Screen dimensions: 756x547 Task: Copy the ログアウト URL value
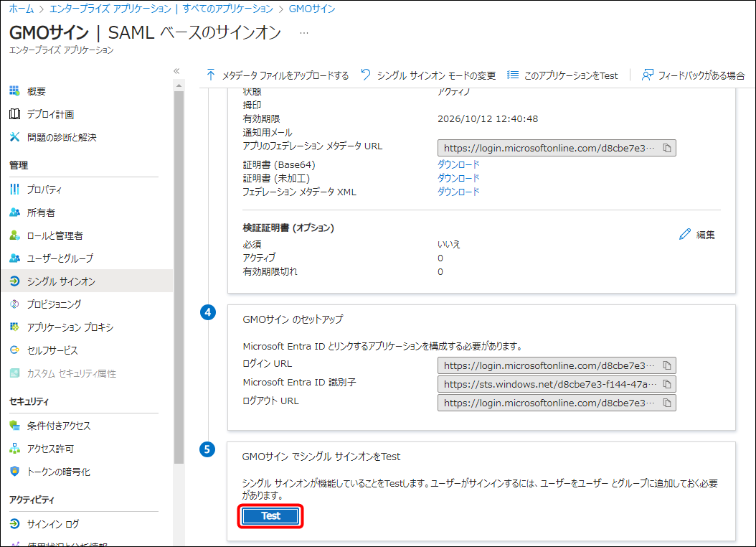(x=667, y=403)
